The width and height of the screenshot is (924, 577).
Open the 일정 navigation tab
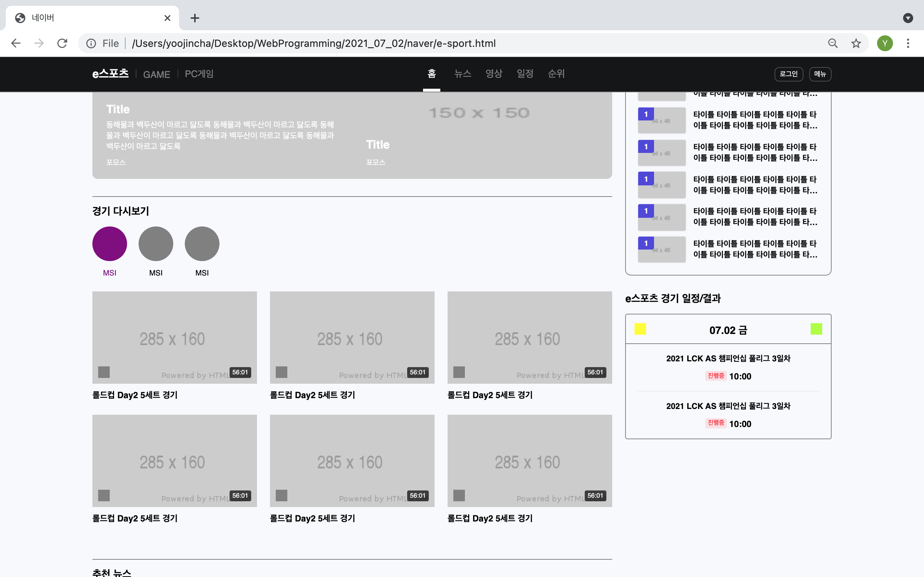point(525,74)
